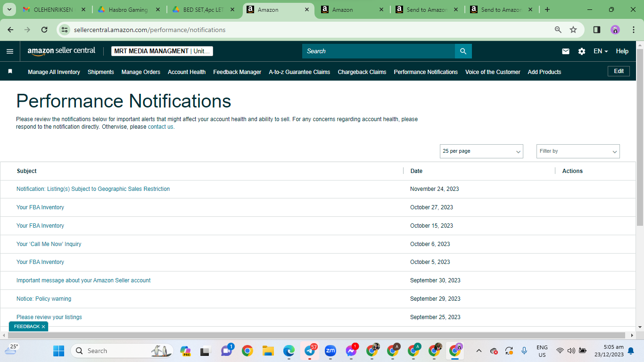Screen dimensions: 644x362
Task: Open Please review your listings notification
Action: (x=49, y=317)
